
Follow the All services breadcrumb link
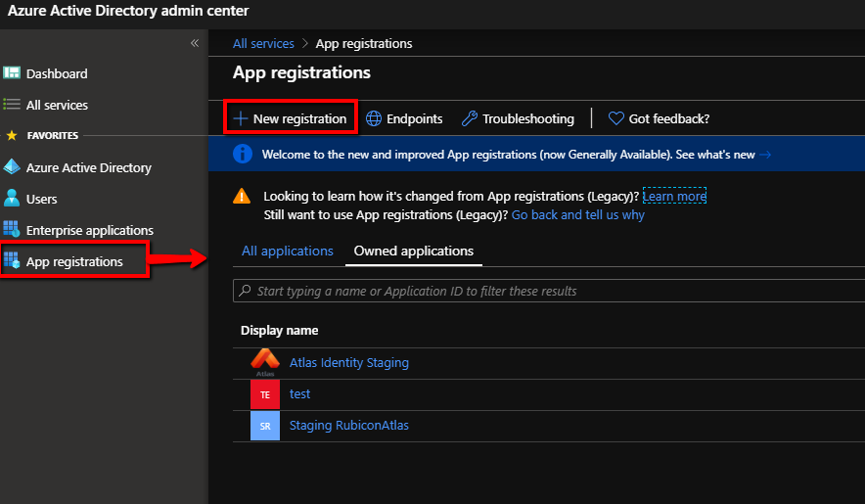click(x=263, y=44)
